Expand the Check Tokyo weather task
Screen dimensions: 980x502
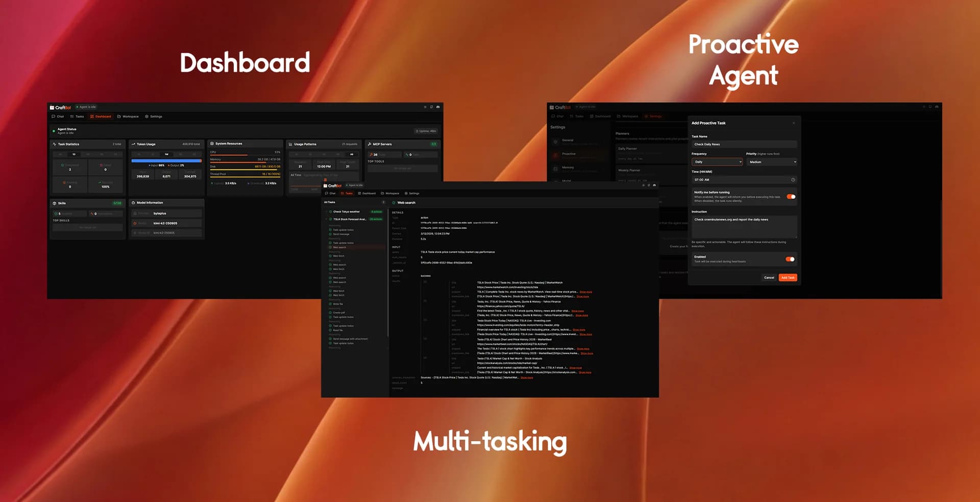[326, 211]
